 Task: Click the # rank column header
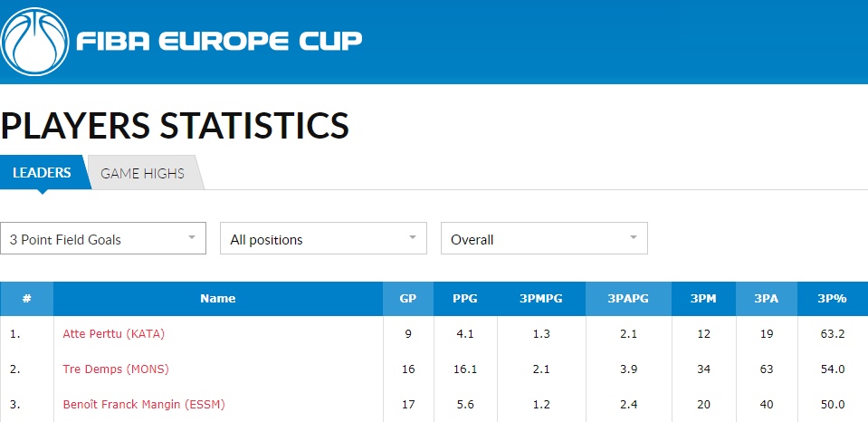[x=26, y=299]
